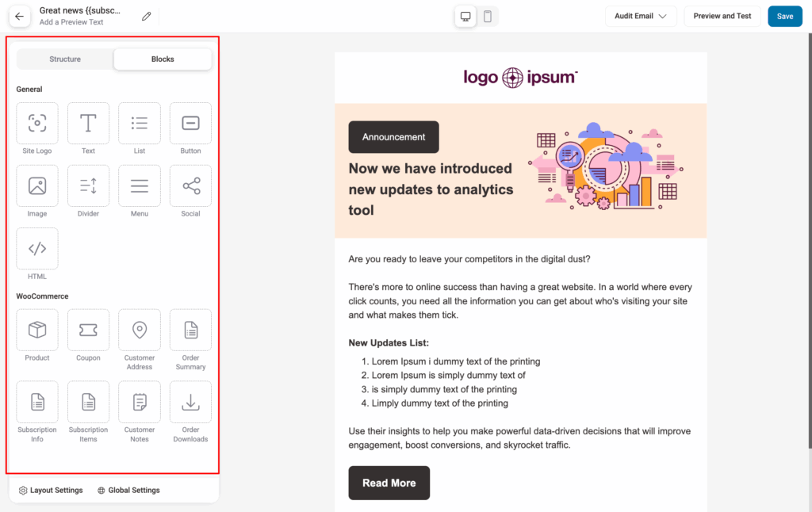
Task: Open the Audit Email dropdown
Action: [x=641, y=16]
